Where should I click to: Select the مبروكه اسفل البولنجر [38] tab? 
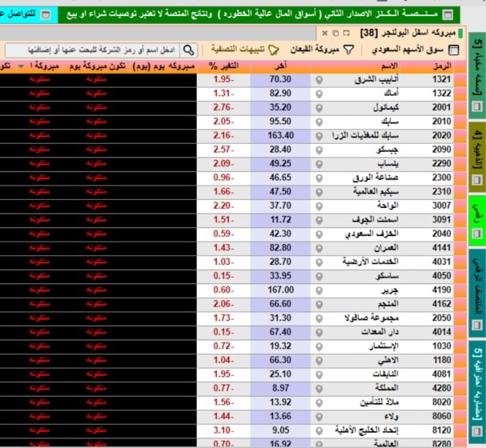click(x=408, y=33)
